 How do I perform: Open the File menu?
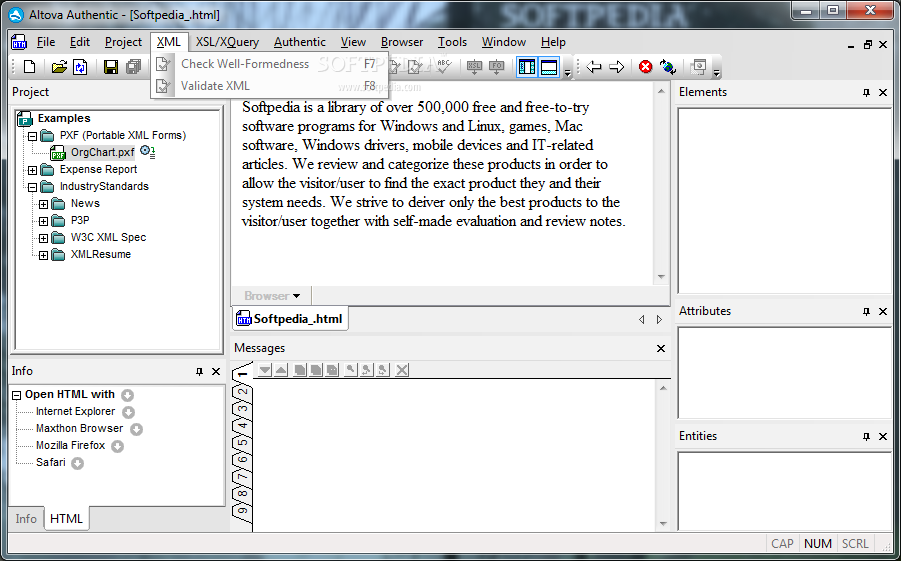[46, 42]
